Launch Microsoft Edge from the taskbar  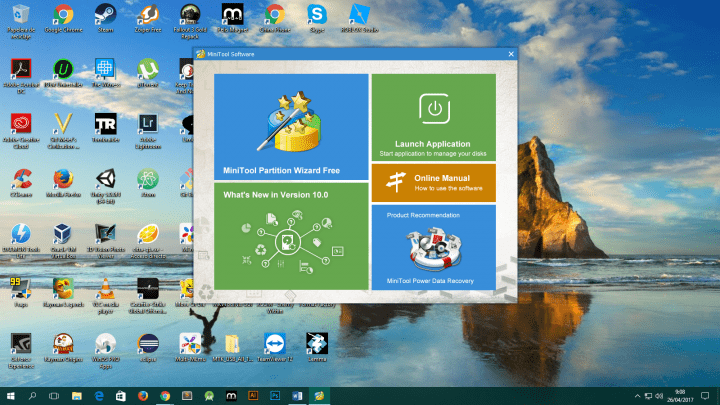coord(99,396)
